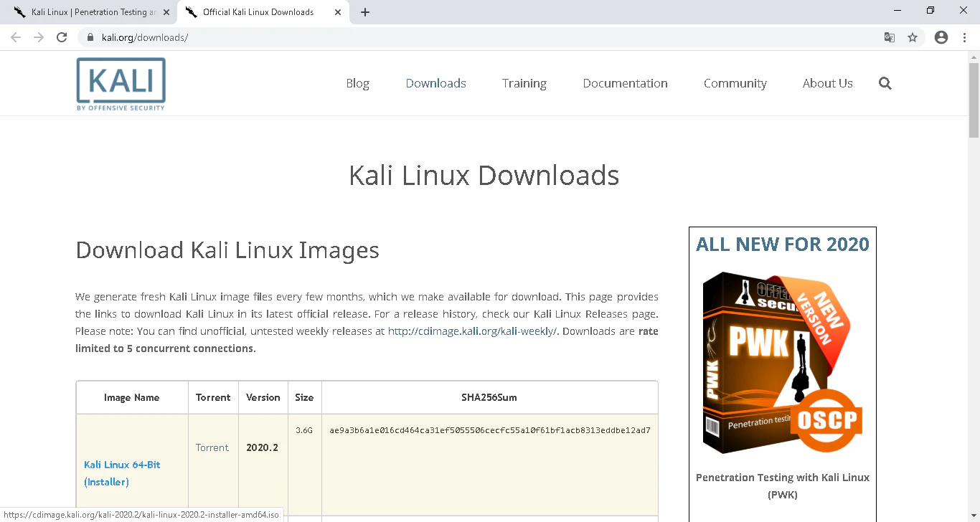Open Chrome three-dot menu
Screen dimensions: 980x522
pyautogui.click(x=964, y=37)
